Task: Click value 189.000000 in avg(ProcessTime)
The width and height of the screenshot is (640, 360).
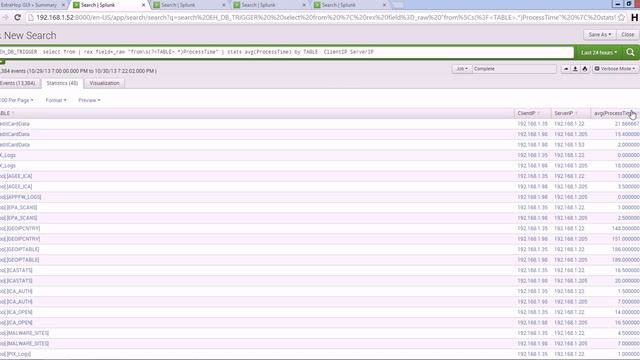Action: tap(626, 260)
